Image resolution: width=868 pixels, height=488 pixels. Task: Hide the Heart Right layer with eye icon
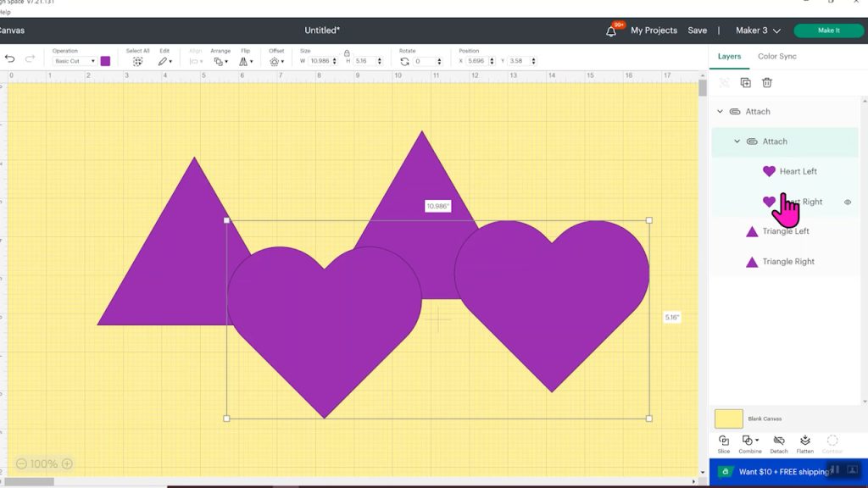pos(848,202)
